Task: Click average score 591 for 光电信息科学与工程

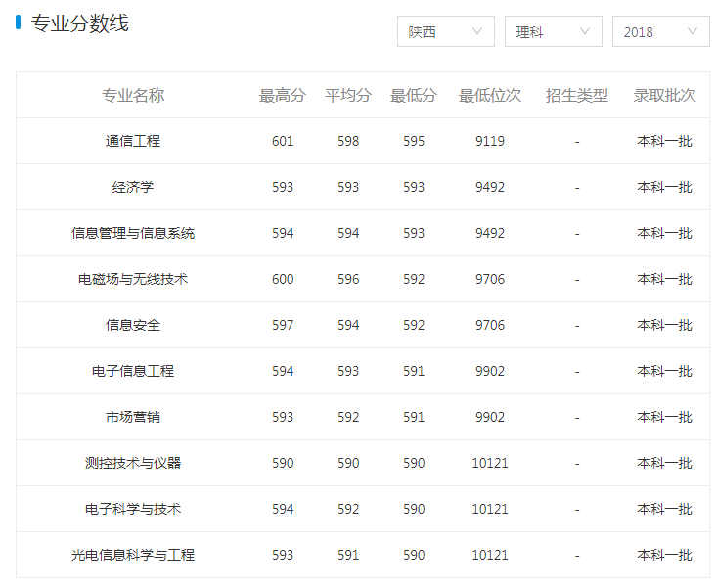Action: pos(348,555)
